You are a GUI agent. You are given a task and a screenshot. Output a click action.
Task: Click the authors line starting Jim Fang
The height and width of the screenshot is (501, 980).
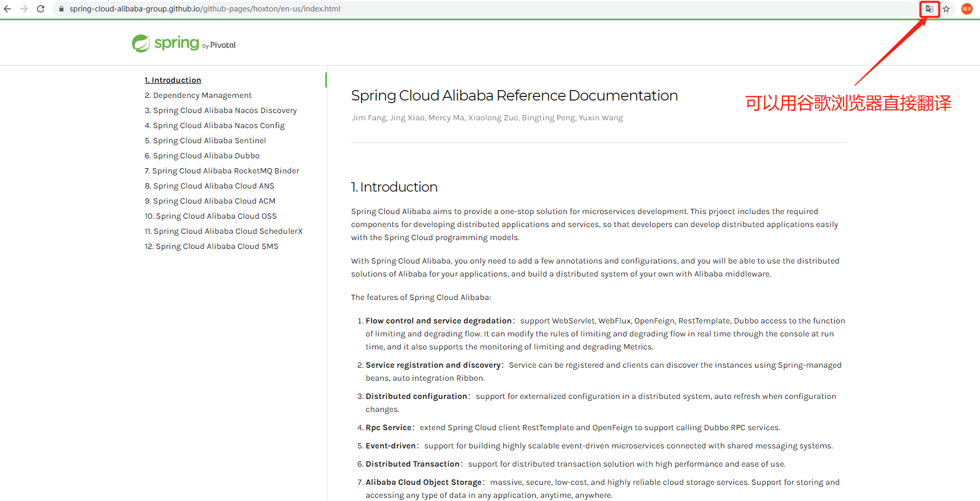(x=487, y=118)
